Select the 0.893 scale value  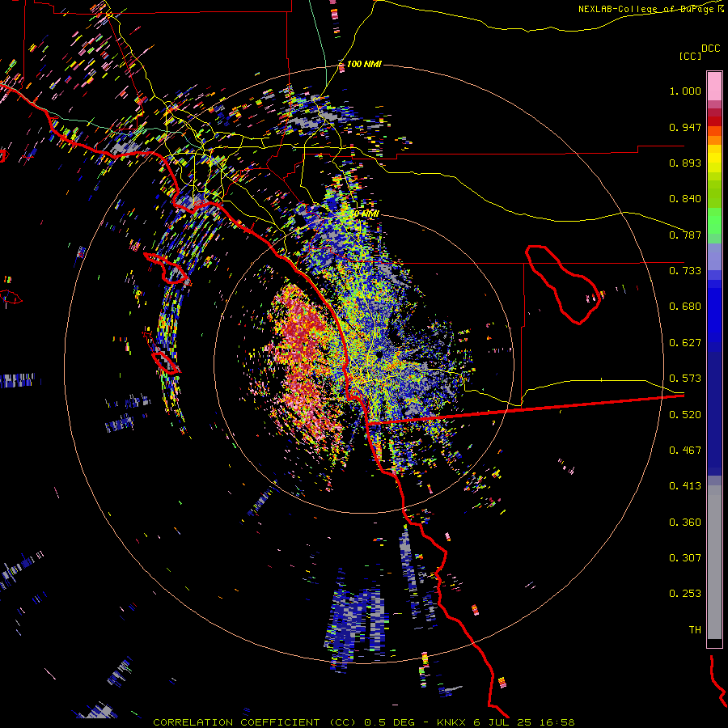(685, 163)
